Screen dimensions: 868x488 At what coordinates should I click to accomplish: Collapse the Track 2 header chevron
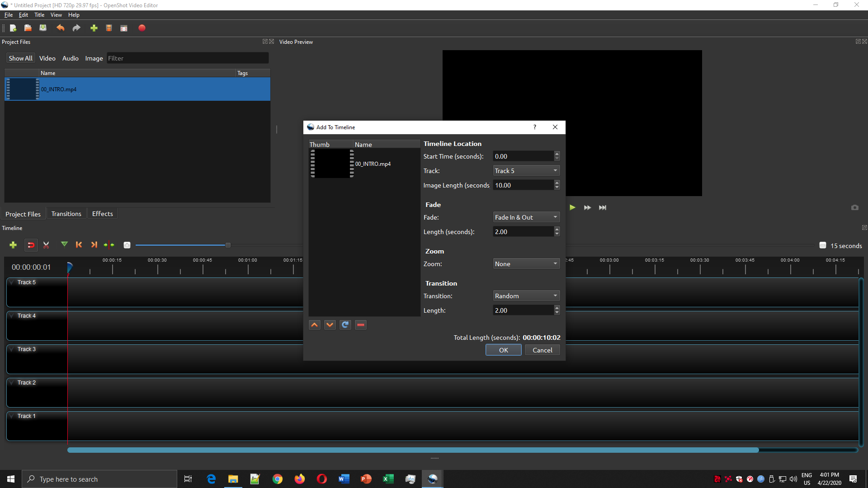click(x=11, y=382)
